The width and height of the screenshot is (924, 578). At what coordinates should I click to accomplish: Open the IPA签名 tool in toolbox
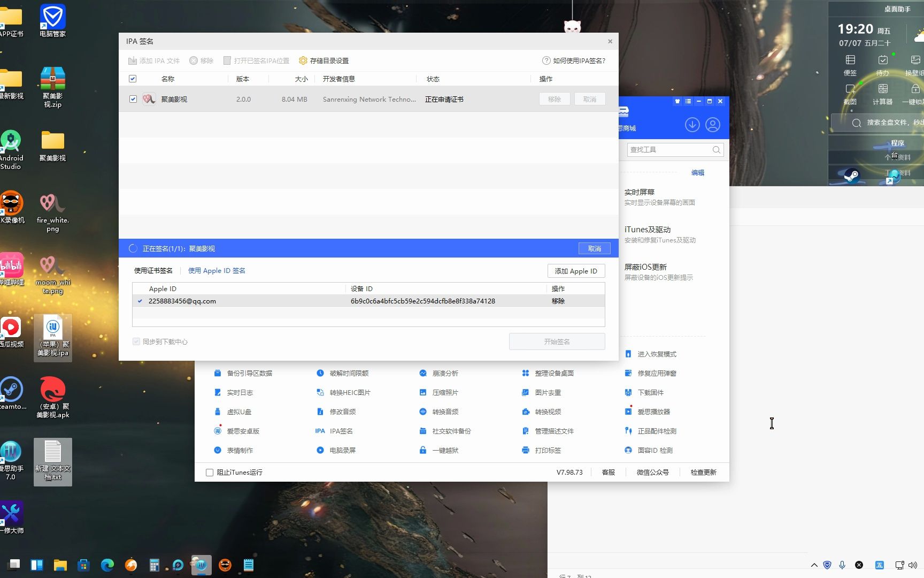pyautogui.click(x=334, y=431)
